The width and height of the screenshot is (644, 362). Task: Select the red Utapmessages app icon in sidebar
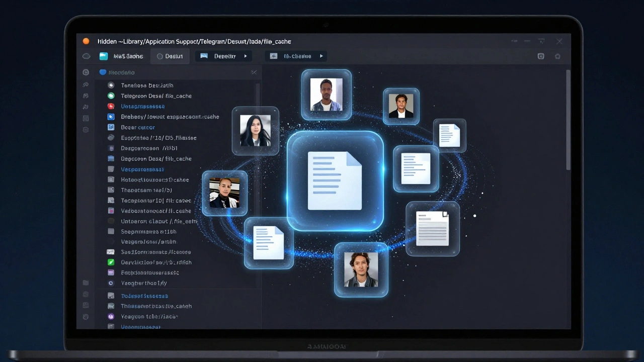pos(111,106)
